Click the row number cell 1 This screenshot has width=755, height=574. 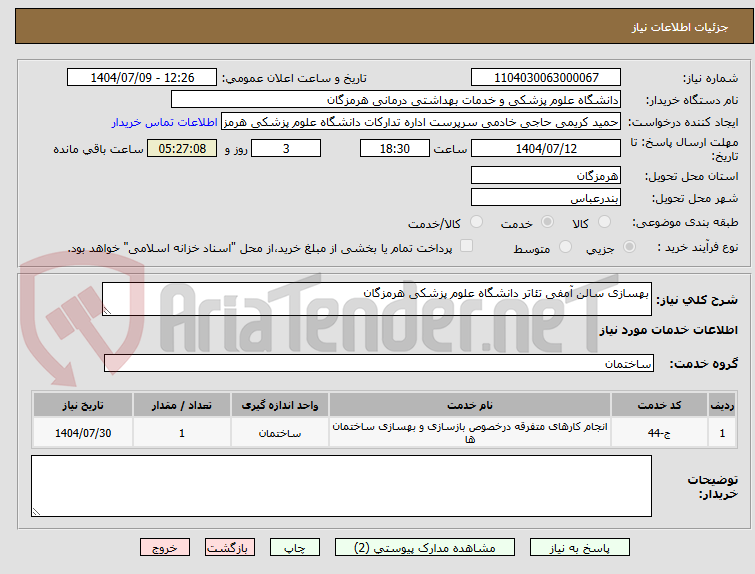pos(722,433)
